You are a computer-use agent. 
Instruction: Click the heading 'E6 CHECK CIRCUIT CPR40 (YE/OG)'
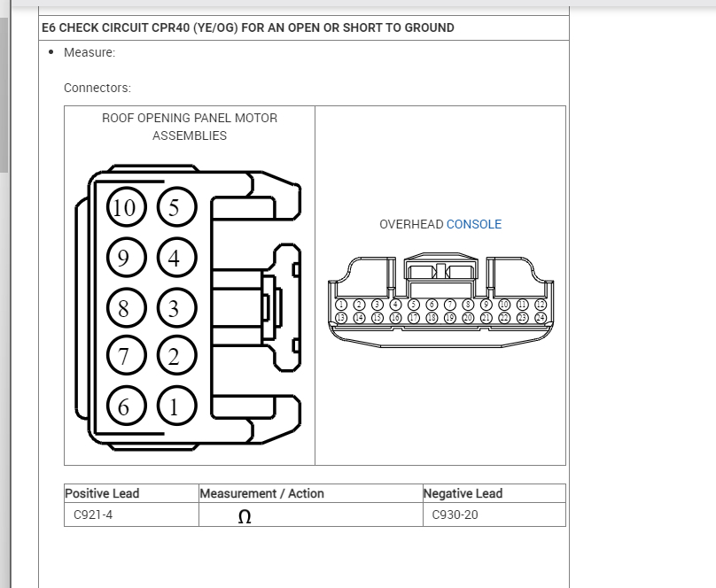(140, 27)
